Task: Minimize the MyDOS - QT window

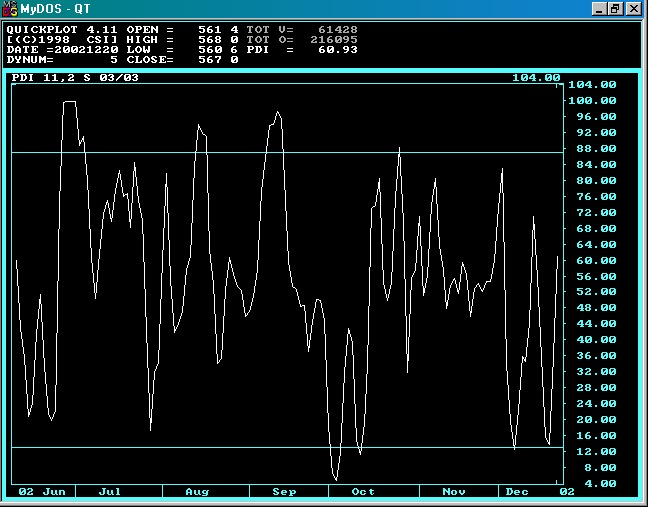Action: tap(599, 9)
